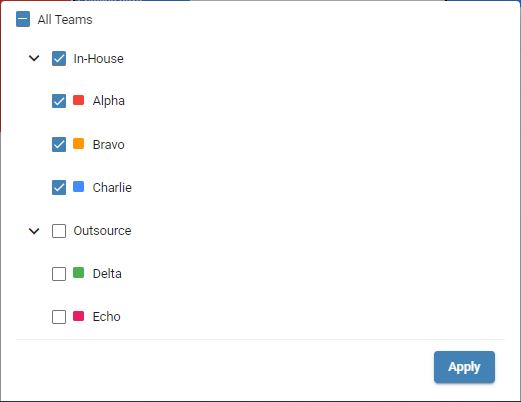Screen dimensions: 521x402
Task: Apply the team filter selection
Action: coord(464,367)
